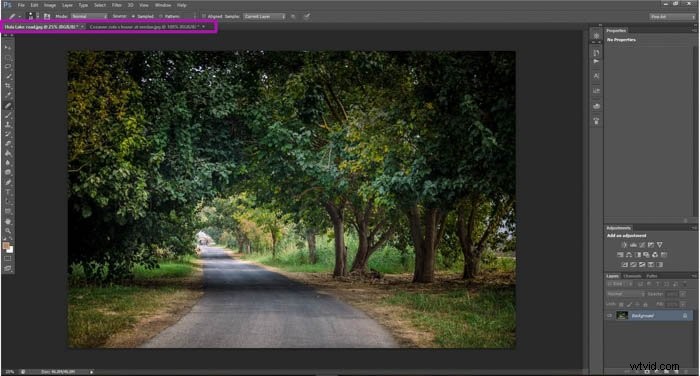Viewport: 700px width, 376px height.
Task: Delete the selected layer
Action: (x=686, y=371)
